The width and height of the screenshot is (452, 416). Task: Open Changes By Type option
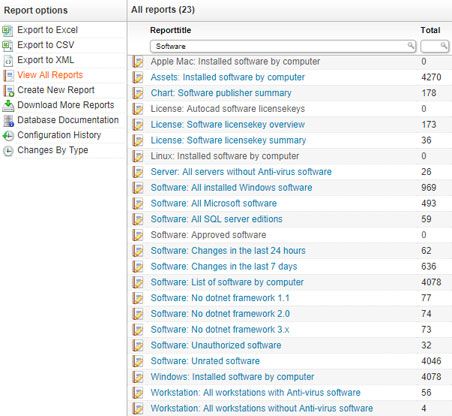click(53, 150)
